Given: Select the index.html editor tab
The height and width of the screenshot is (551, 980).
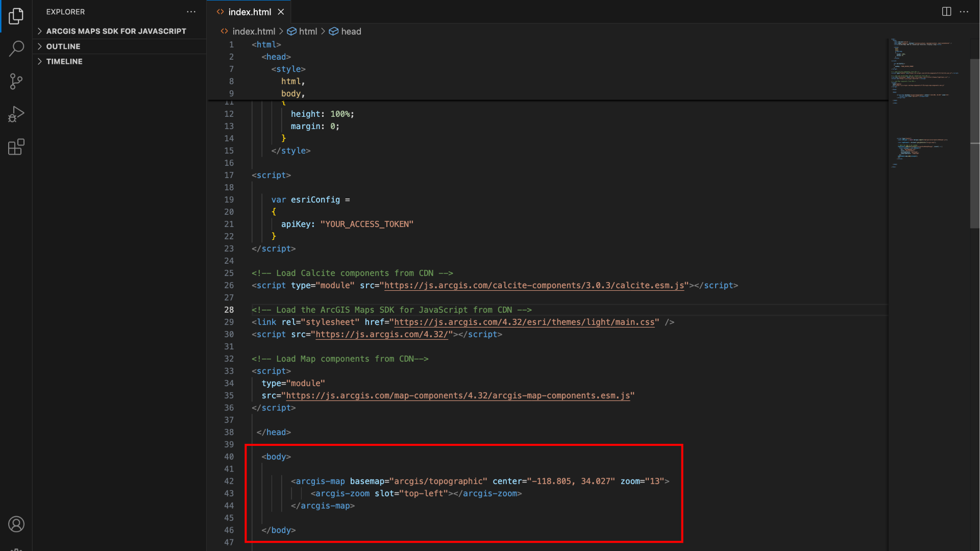Looking at the screenshot, I should tap(249, 12).
